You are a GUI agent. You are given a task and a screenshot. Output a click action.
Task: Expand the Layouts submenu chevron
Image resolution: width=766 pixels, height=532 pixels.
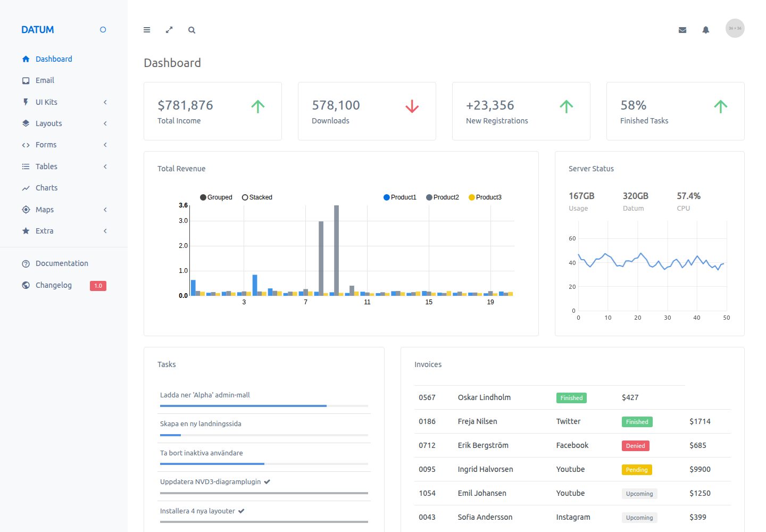click(105, 123)
